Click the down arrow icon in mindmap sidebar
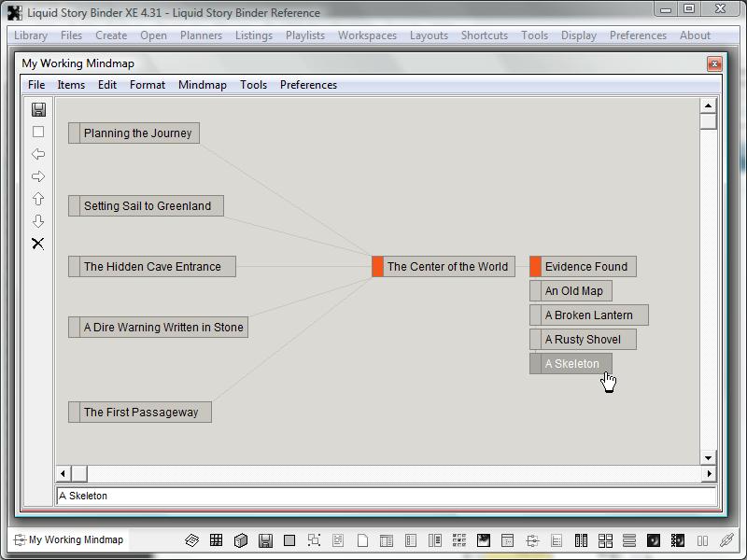The width and height of the screenshot is (747, 560). click(38, 221)
